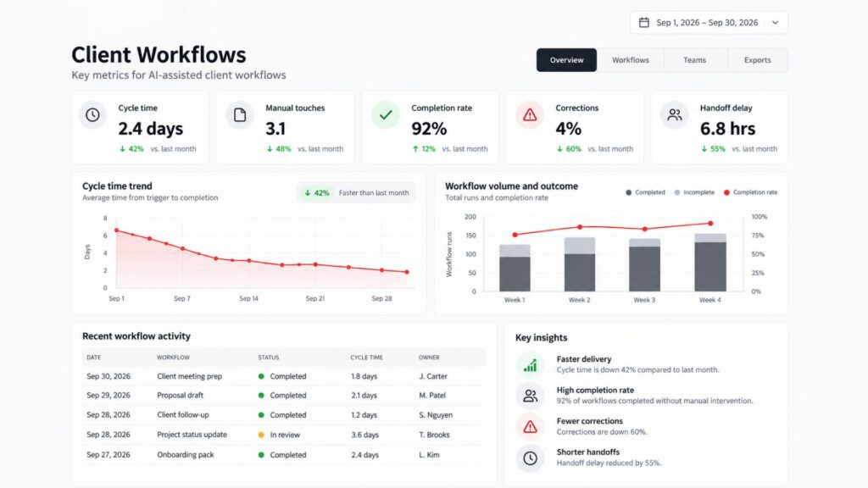This screenshot has width=868, height=488.
Task: Click the up arrow next to 12% on Completion rate
Action: 415,149
